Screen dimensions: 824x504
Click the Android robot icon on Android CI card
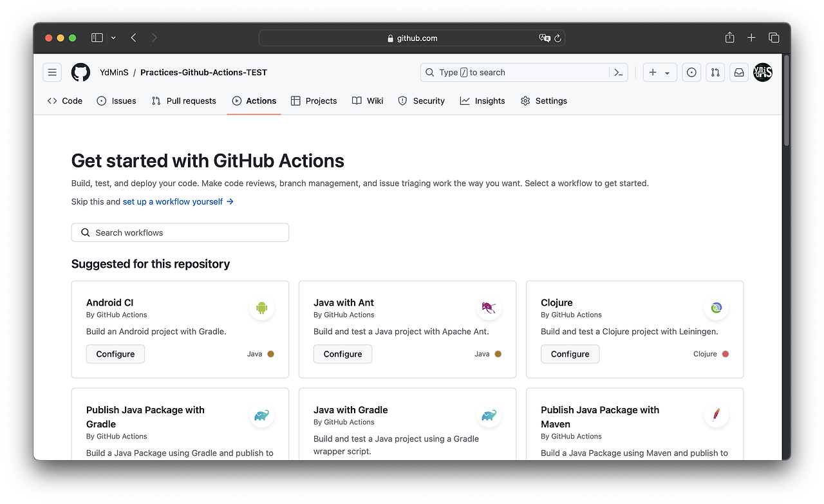[x=261, y=308]
